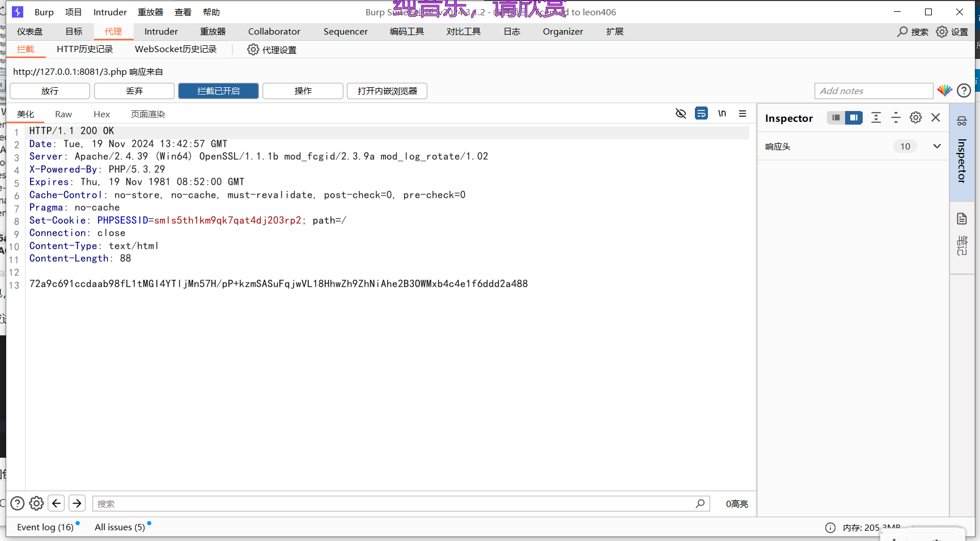
Task: Switch to Intruder tool tab
Action: coord(161,32)
